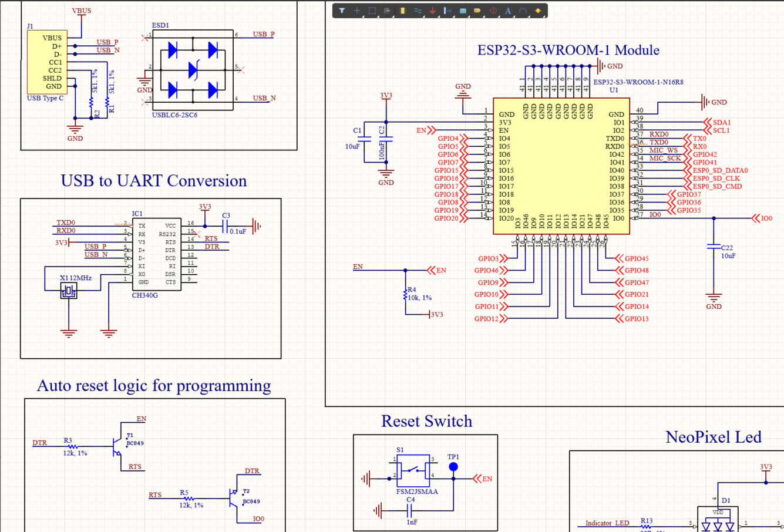The image size is (784, 532).
Task: Select the directive/parameter set tool
Action: 493,11
